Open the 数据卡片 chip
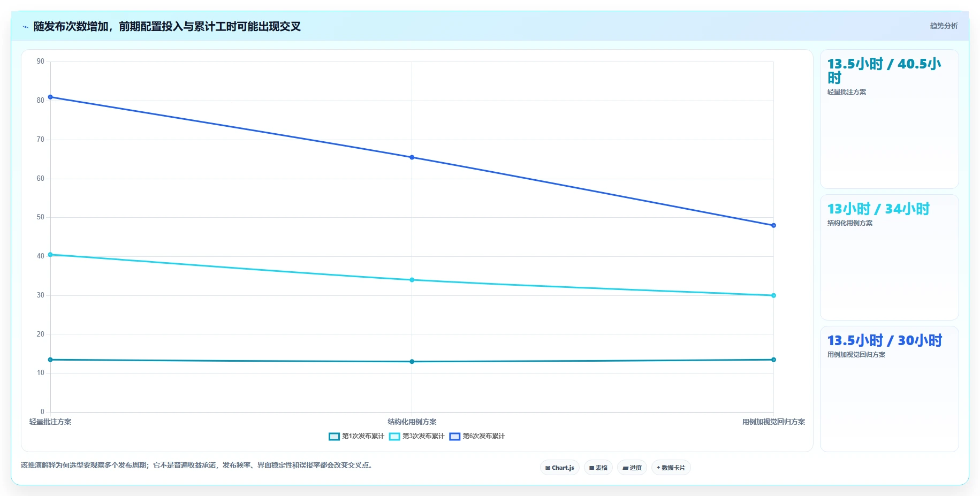980x496 pixels. (x=671, y=468)
